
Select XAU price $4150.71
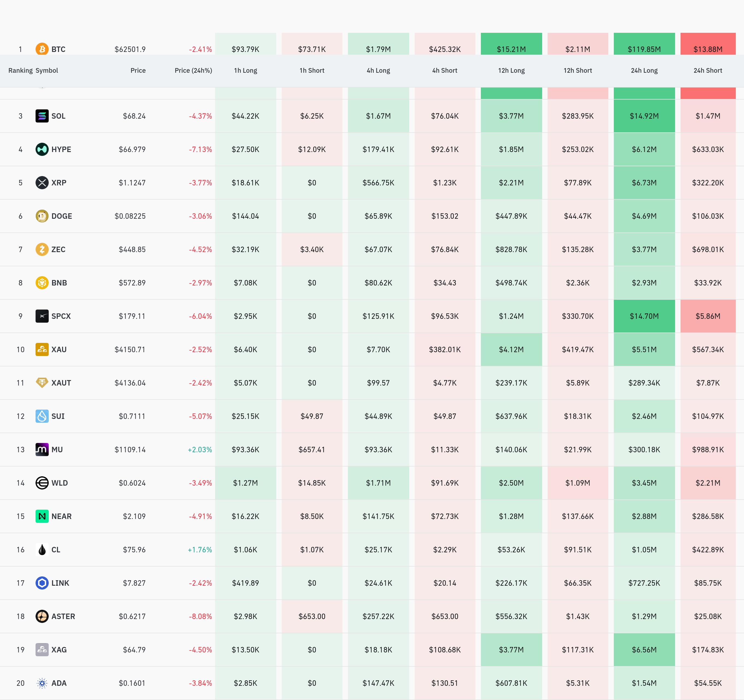pyautogui.click(x=130, y=349)
